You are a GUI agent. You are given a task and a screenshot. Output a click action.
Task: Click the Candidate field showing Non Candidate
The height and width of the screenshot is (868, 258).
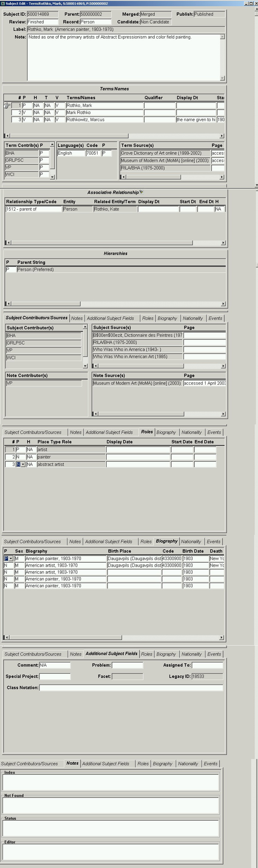tap(156, 22)
